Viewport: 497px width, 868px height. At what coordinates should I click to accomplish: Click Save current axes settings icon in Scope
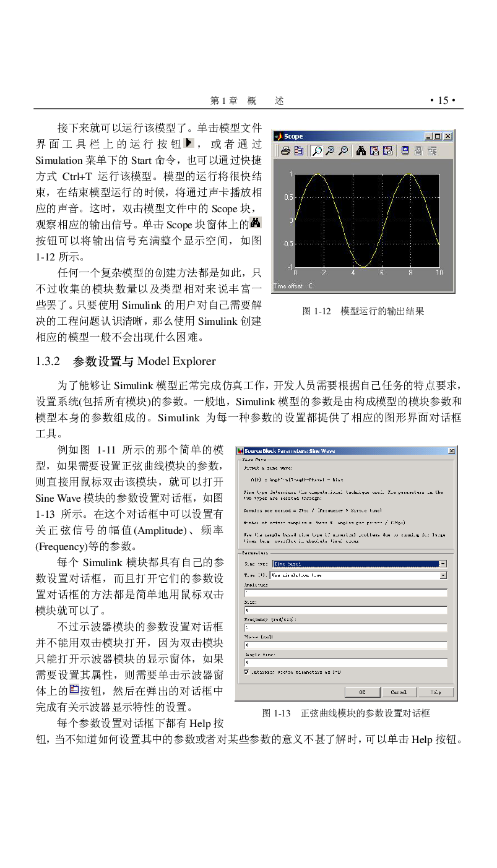click(x=374, y=150)
